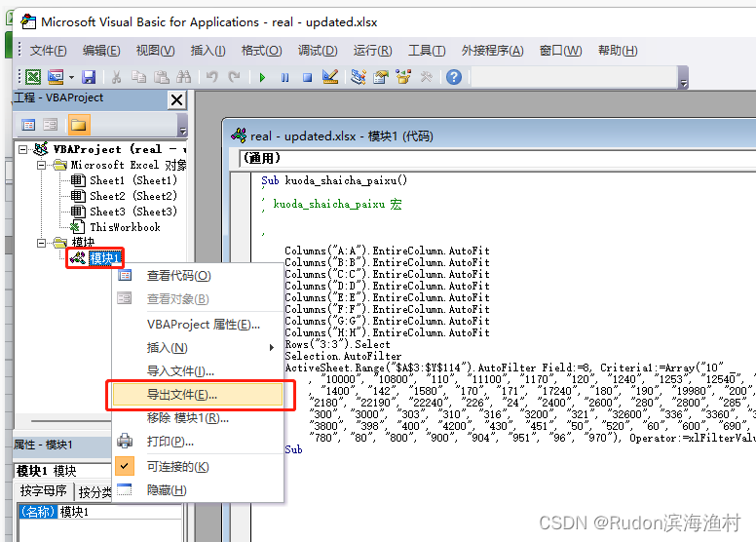Select Sheet3 (Sheet3) in project tree
This screenshot has height=542, width=756.
click(x=133, y=212)
